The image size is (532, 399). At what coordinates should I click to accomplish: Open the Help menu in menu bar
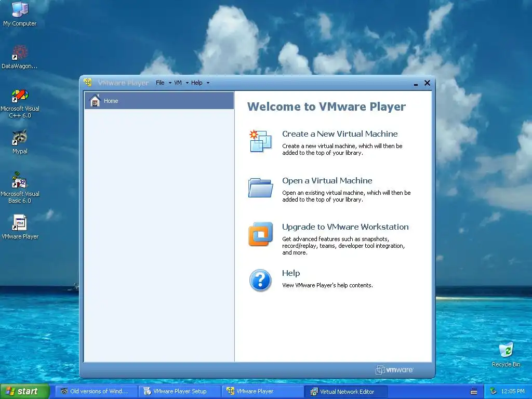pos(196,83)
